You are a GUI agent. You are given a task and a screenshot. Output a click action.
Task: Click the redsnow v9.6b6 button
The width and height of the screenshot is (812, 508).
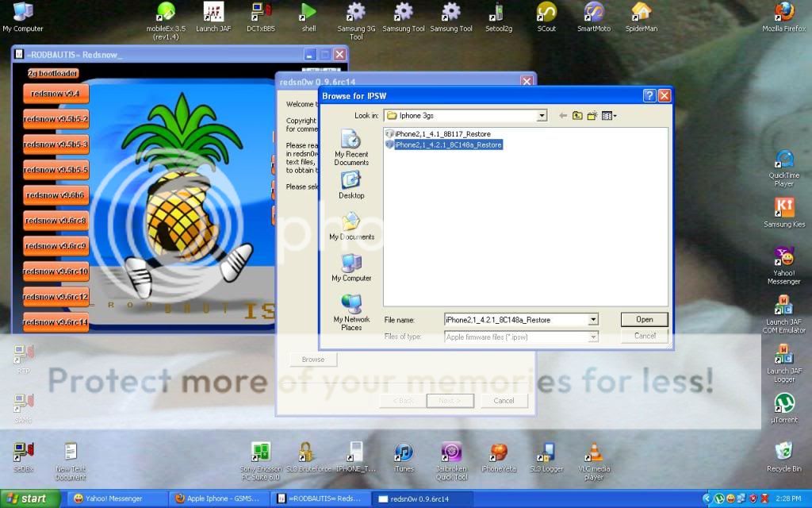click(56, 195)
